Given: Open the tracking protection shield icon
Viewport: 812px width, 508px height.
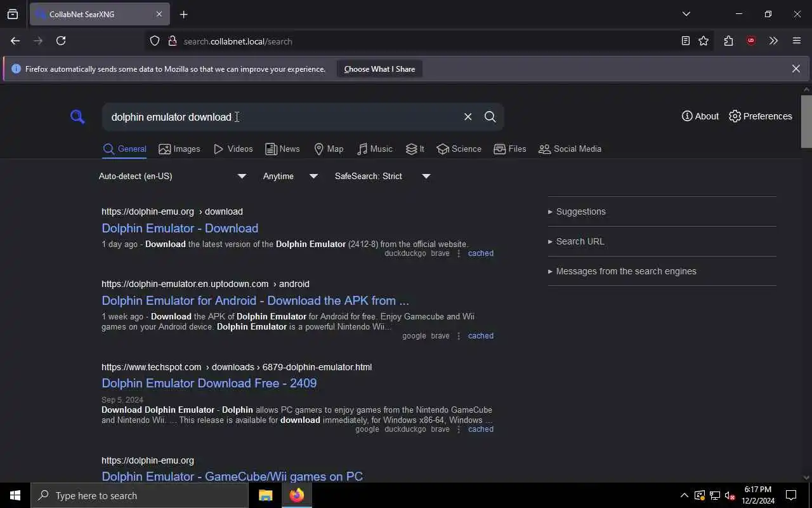Looking at the screenshot, I should (155, 41).
